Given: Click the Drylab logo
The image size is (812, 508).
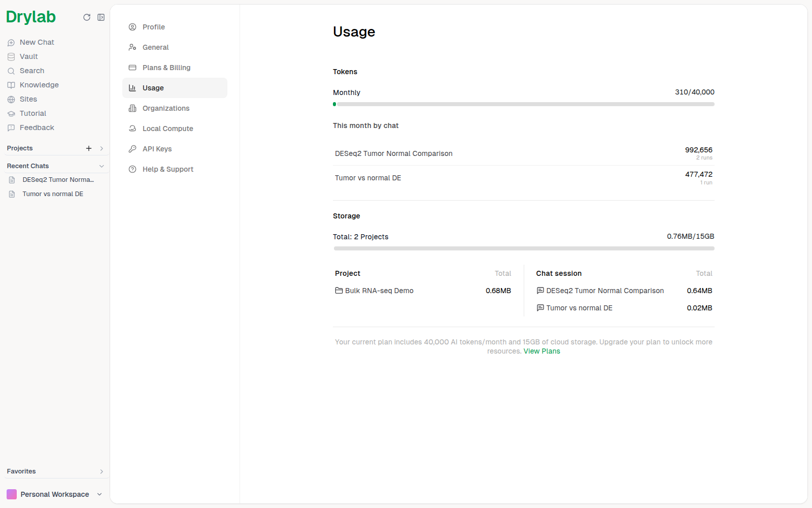Looking at the screenshot, I should click(31, 17).
